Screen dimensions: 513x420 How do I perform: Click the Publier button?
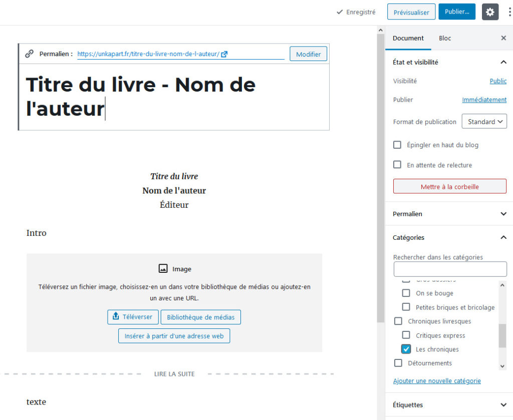pos(456,12)
